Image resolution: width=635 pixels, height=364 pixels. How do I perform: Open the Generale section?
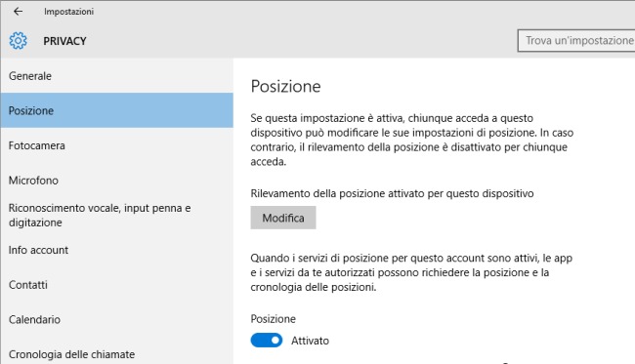[117, 76]
